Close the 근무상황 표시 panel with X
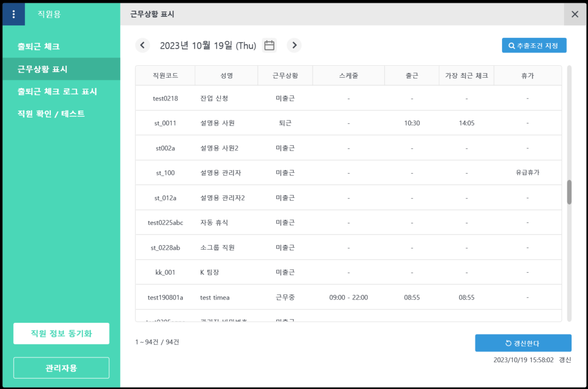The image size is (588, 389). 575,14
